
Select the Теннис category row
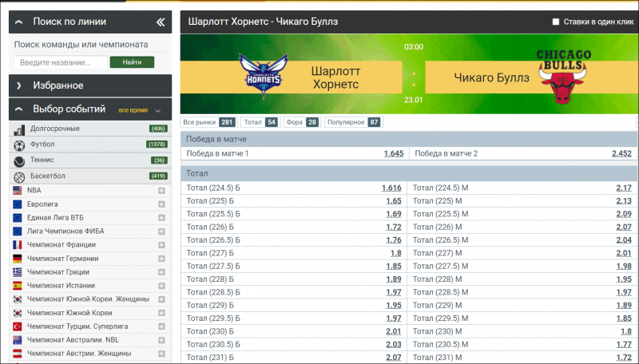point(90,160)
